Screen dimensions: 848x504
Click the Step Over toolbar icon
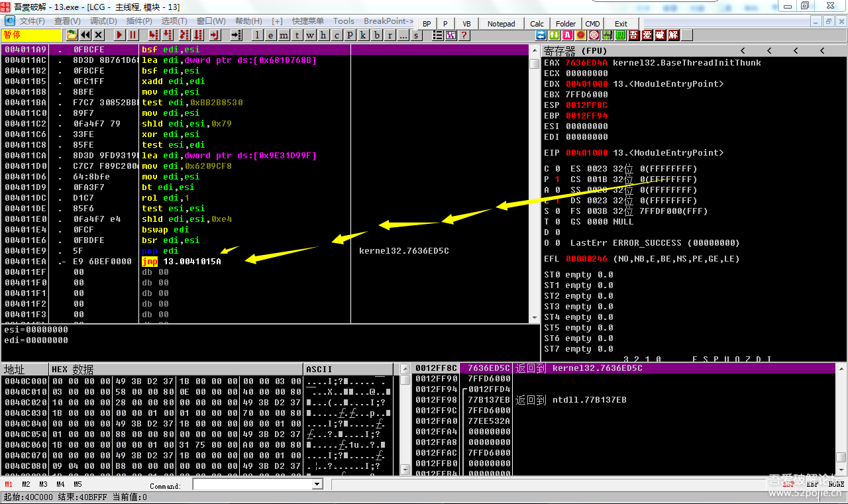pos(167,35)
